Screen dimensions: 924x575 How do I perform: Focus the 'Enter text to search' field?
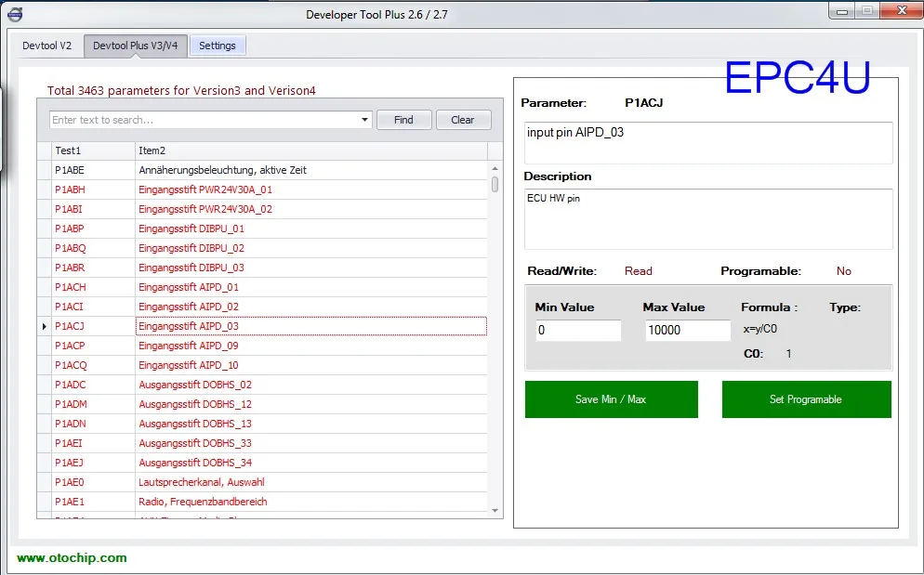[x=204, y=120]
